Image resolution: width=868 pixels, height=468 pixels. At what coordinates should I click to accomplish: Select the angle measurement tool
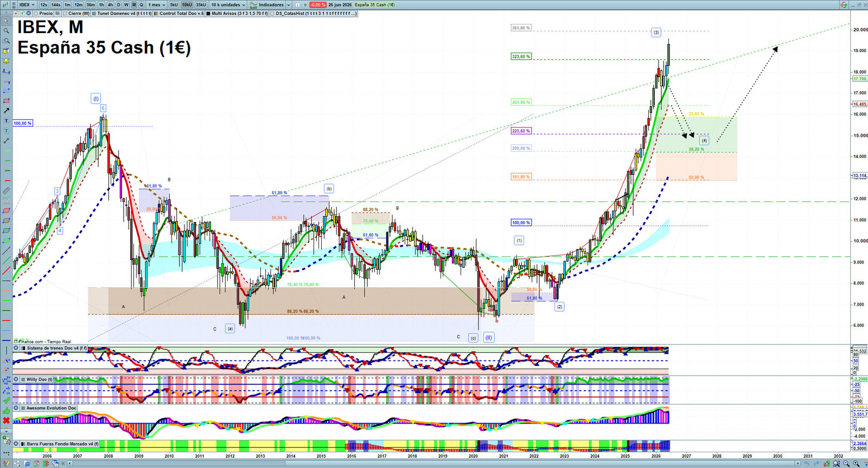6,361
